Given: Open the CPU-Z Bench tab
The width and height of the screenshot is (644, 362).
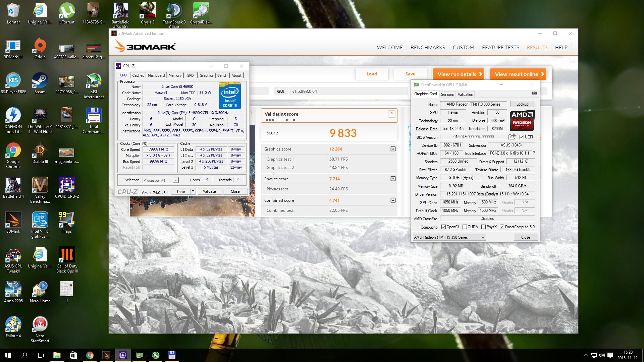Looking at the screenshot, I should click(222, 75).
